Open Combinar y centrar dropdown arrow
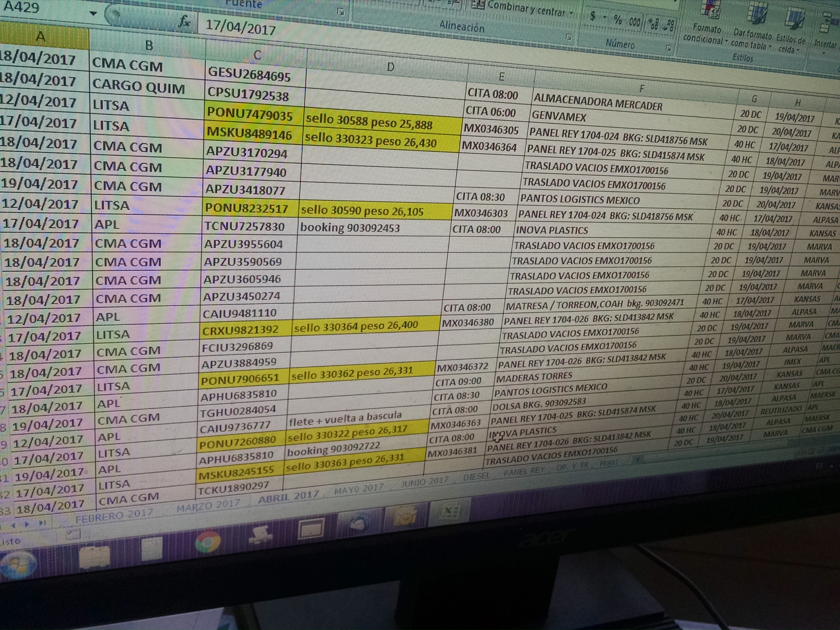Viewport: 840px width, 630px height. pyautogui.click(x=571, y=14)
